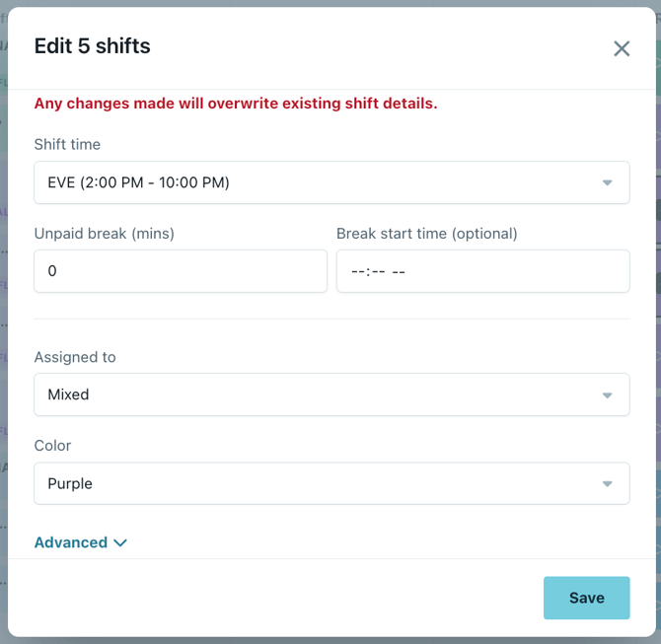Click the Unpaid break (mins) label
This screenshot has width=661, height=644.
point(104,234)
